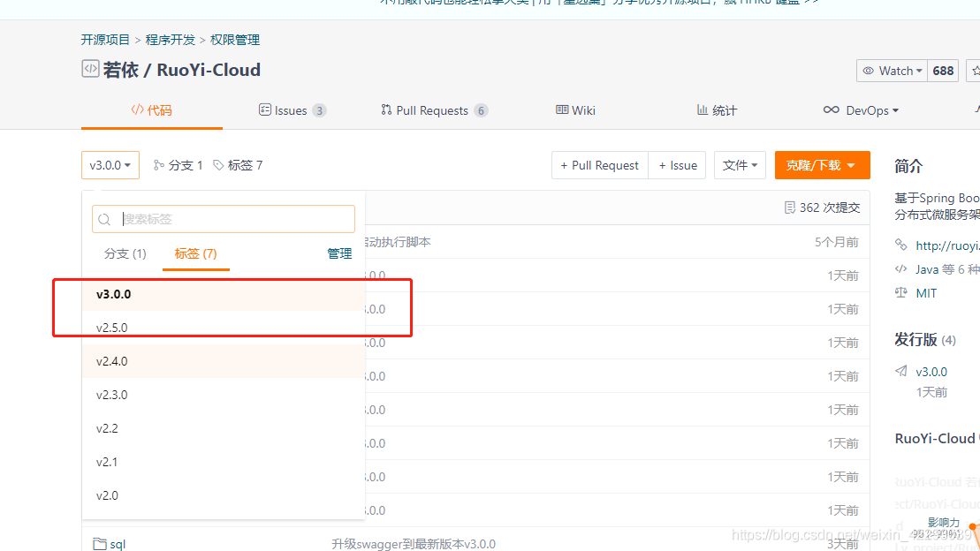Click the 发行版 (4) releases heading
The height and width of the screenshot is (551, 980).
pyautogui.click(x=925, y=340)
